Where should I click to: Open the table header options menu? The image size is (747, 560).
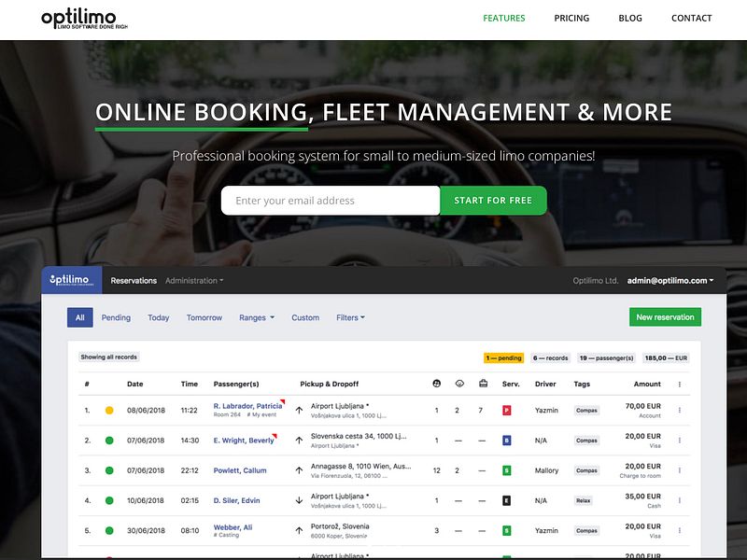680,385
